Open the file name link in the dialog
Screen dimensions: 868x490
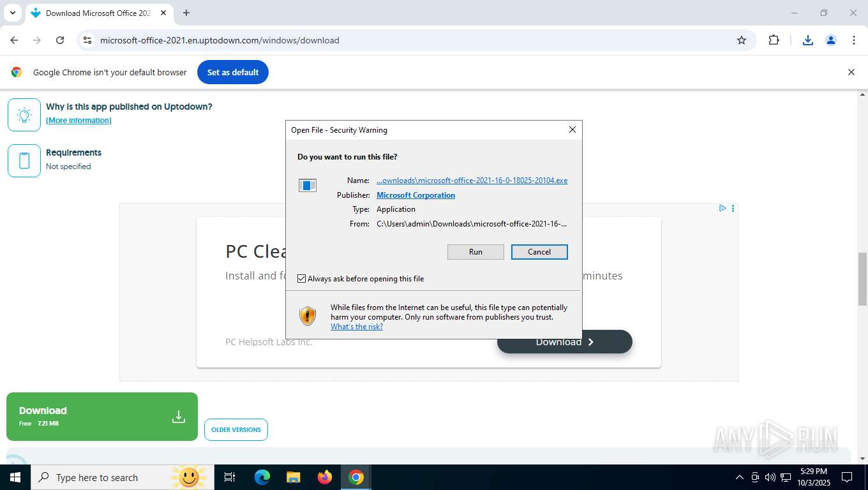pyautogui.click(x=472, y=181)
